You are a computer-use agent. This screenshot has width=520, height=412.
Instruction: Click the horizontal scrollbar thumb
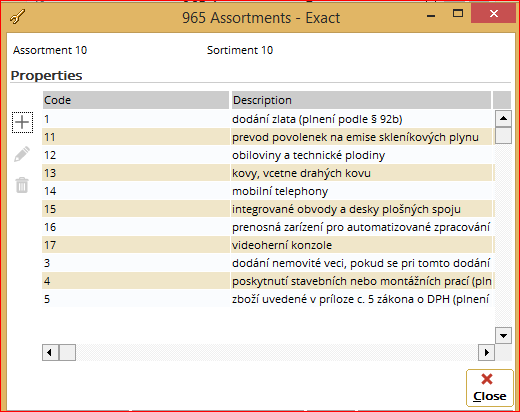point(67,352)
